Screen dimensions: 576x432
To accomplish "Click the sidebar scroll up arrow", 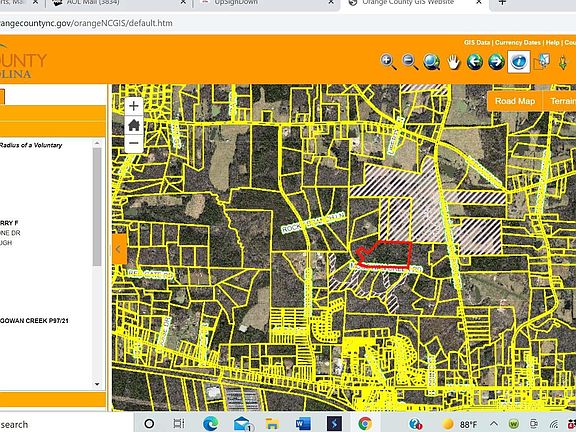I will (x=97, y=143).
